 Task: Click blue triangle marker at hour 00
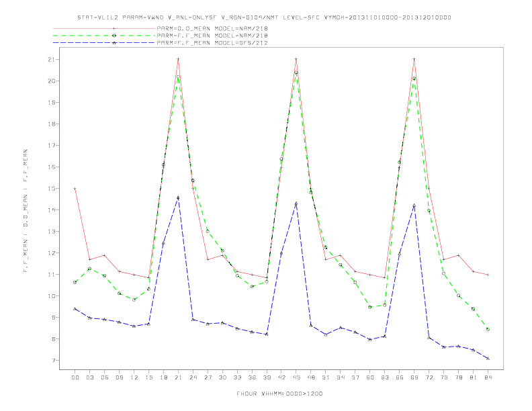[x=75, y=309]
